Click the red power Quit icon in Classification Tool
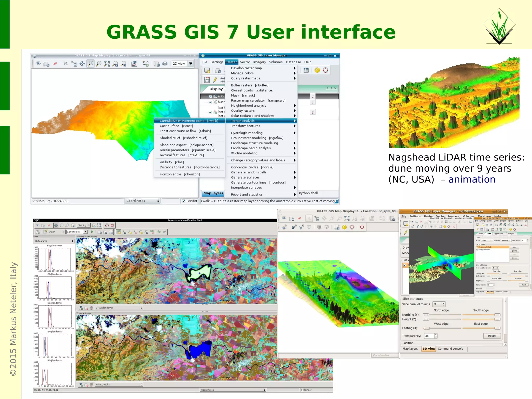This screenshot has height=399, width=532. (x=112, y=225)
